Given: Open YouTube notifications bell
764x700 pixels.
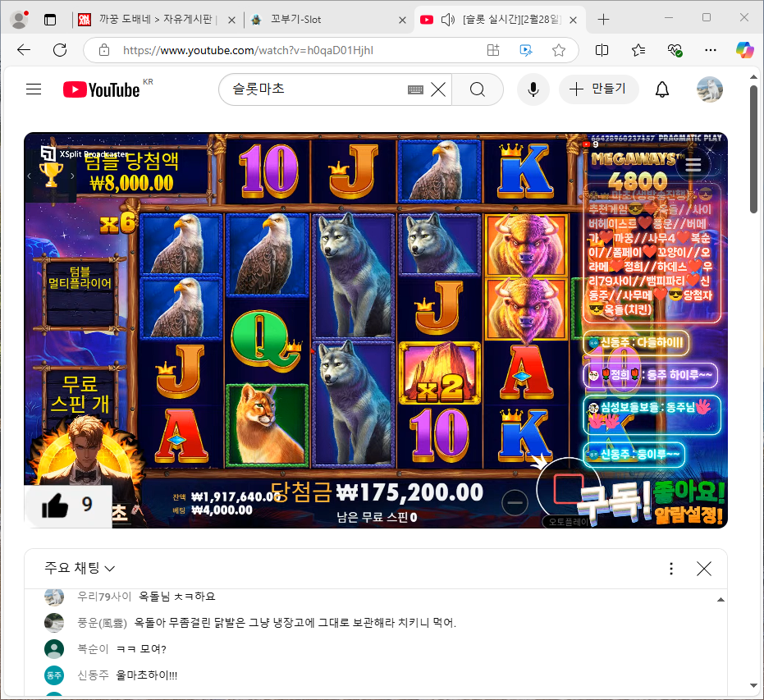Looking at the screenshot, I should point(661,89).
